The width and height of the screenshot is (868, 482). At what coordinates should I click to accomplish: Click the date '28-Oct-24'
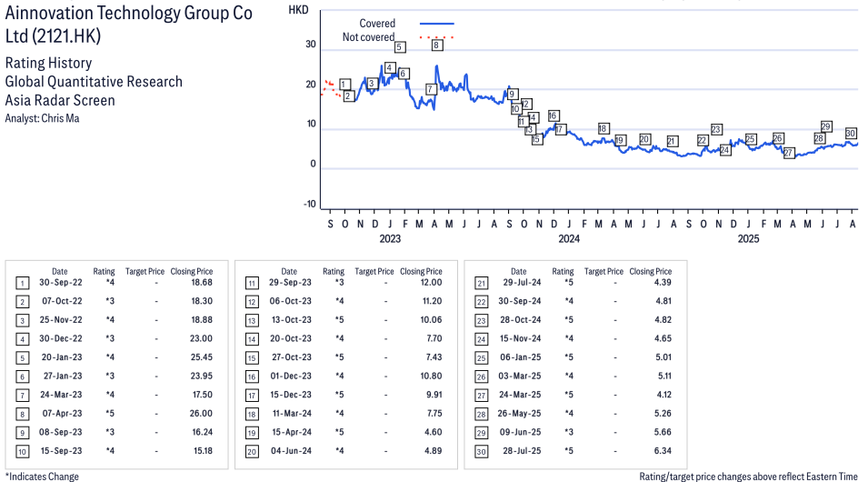coord(521,320)
